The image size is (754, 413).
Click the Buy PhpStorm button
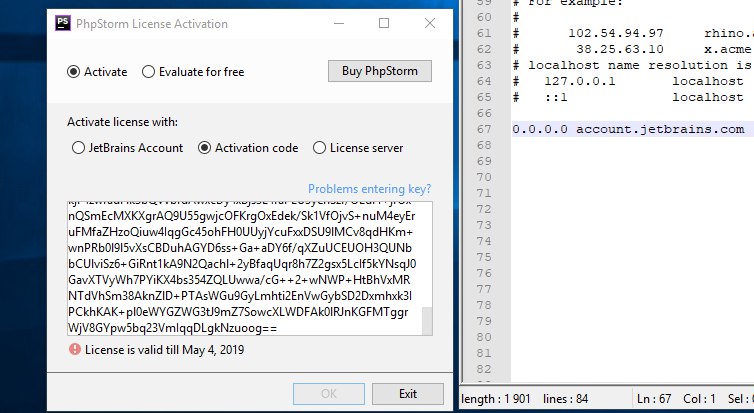(x=380, y=71)
